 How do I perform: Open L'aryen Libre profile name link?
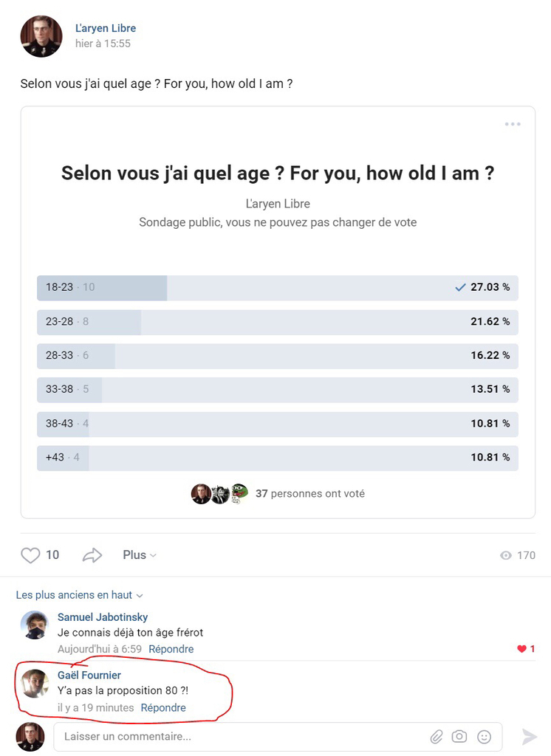(x=106, y=28)
